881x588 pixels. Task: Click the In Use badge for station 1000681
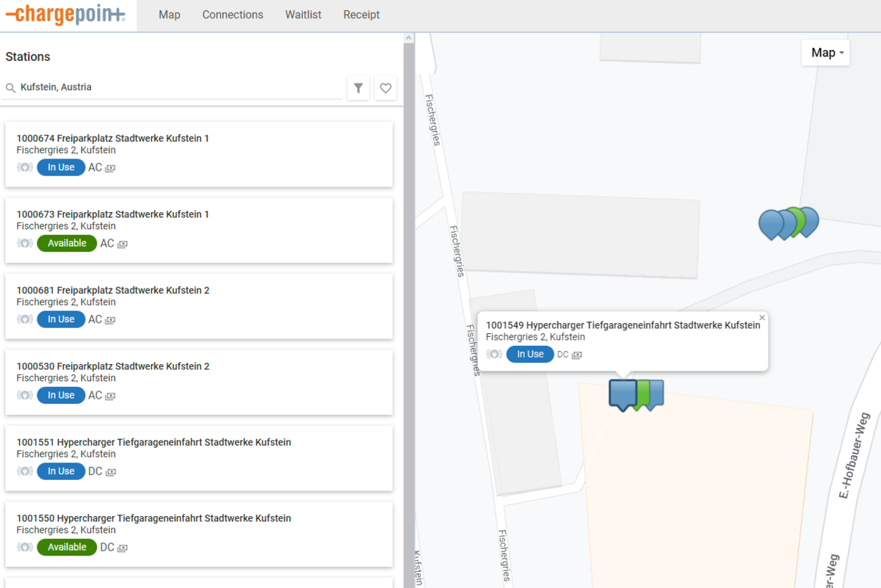(61, 319)
